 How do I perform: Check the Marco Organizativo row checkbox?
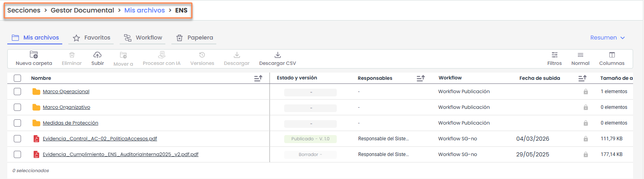[x=17, y=107]
